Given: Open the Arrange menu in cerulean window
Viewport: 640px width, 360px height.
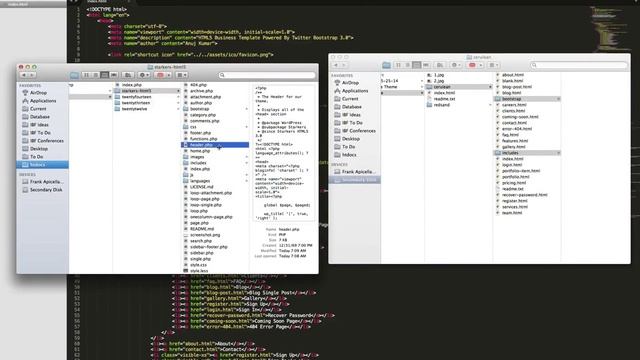Looking at the screenshot, I should tap(494, 65).
